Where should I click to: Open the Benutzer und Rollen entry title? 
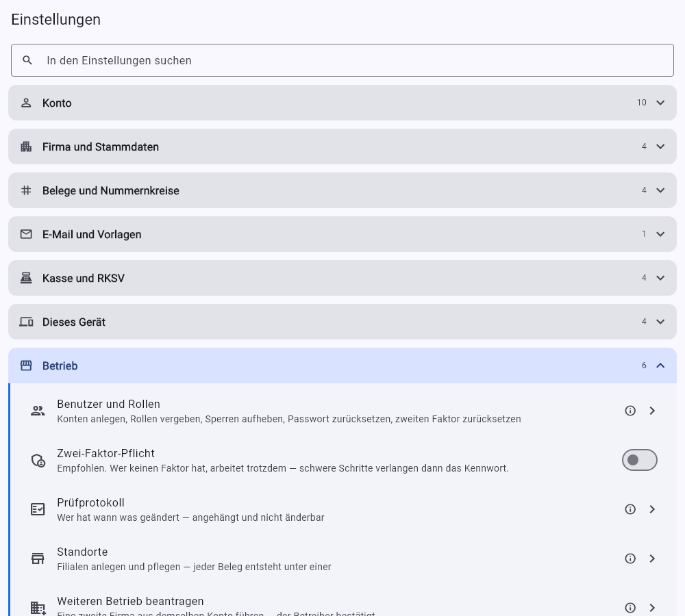(108, 405)
